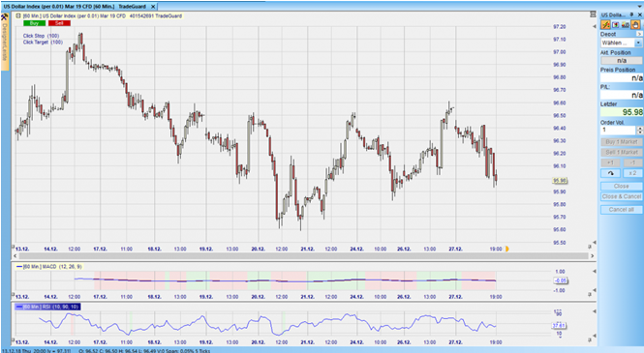This screenshot has width=644, height=353.
Task: Click the RSI current value marker
Action: (559, 326)
